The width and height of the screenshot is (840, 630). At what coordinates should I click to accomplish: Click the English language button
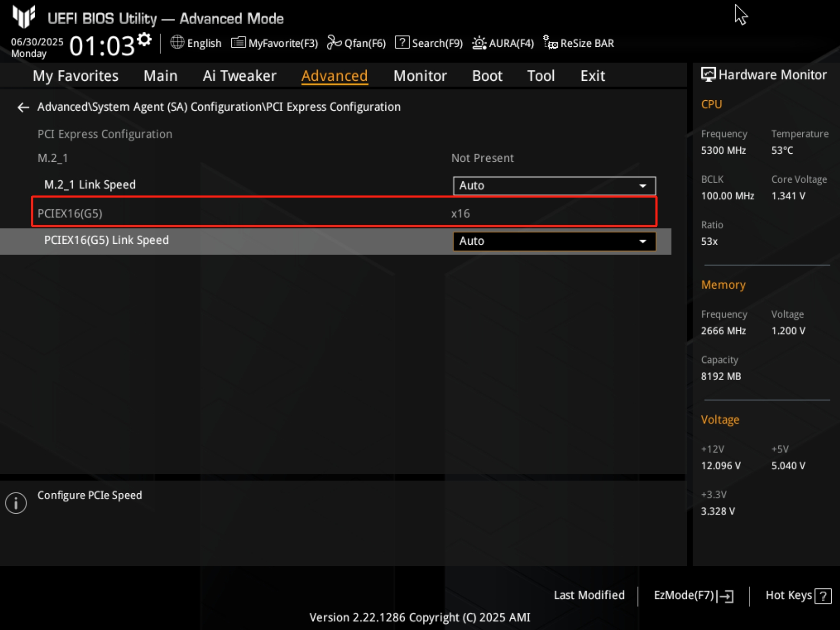coord(204,43)
